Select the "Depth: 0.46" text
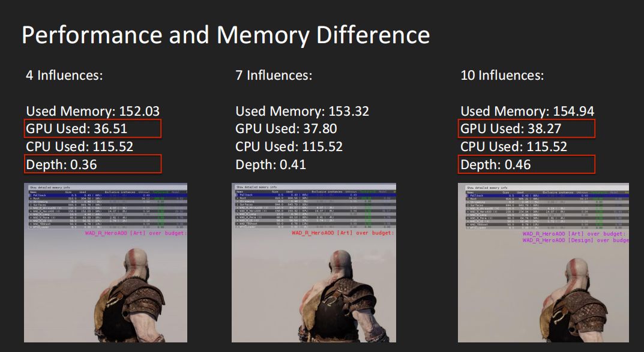 (495, 165)
